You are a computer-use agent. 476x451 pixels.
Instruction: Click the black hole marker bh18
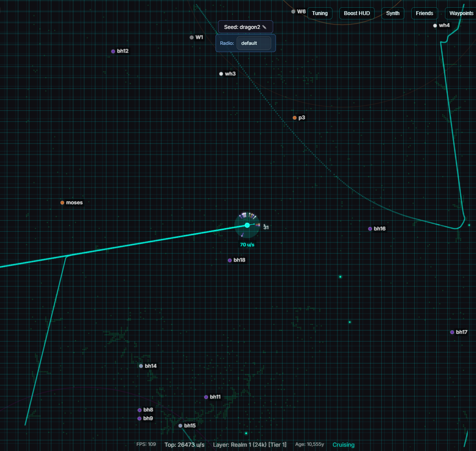229,260
